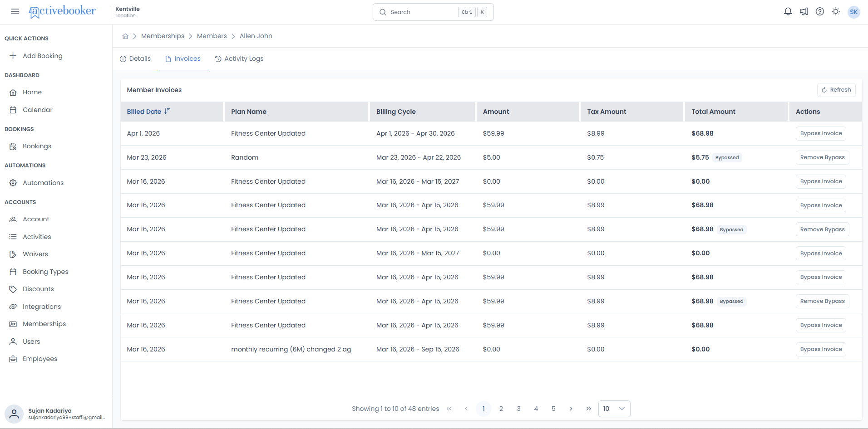868x429 pixels.
Task: Click the Discounts tag icon
Action: [13, 289]
